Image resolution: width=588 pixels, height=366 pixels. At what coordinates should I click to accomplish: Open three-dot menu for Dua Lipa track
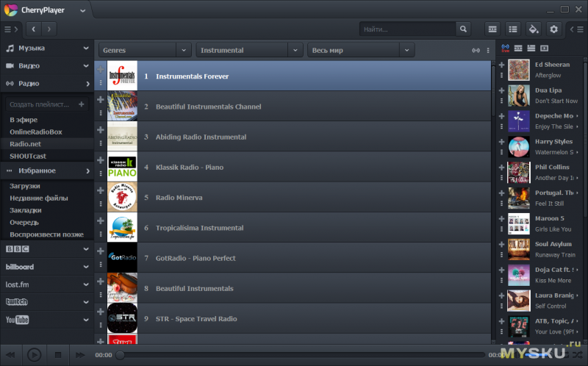[501, 101]
